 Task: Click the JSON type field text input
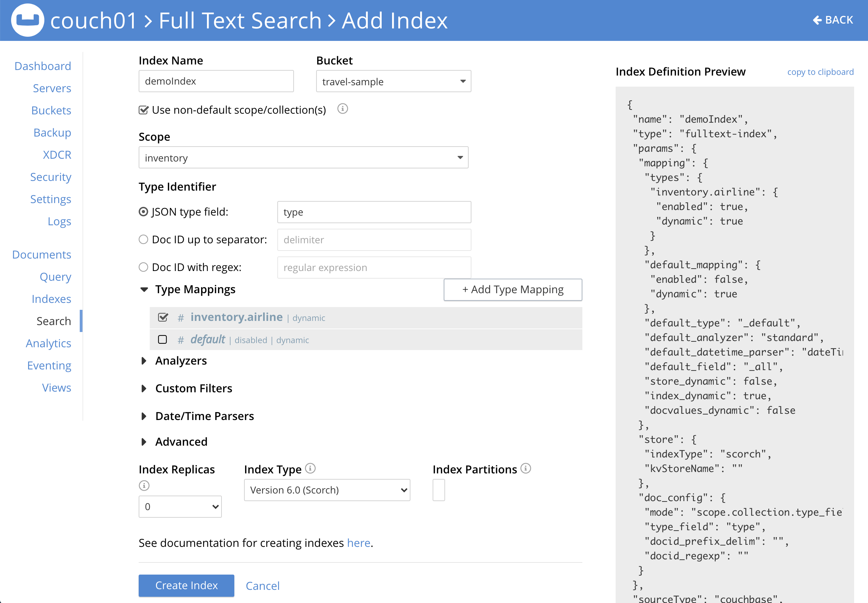(374, 212)
